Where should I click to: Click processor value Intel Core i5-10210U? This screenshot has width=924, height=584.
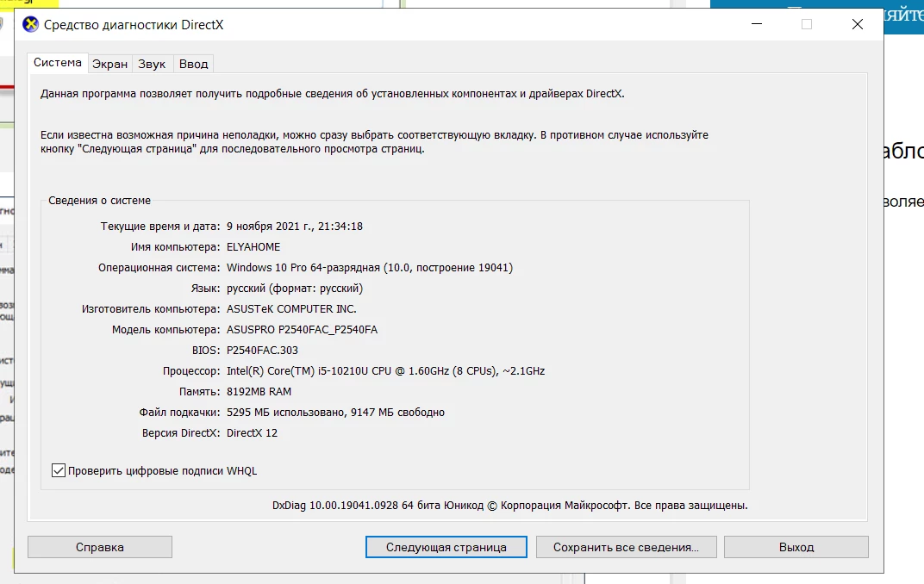(385, 371)
